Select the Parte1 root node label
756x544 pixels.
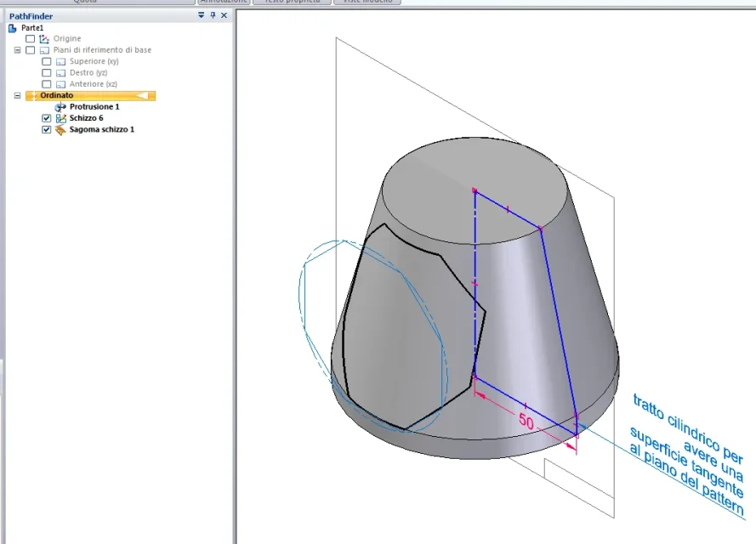pos(32,28)
